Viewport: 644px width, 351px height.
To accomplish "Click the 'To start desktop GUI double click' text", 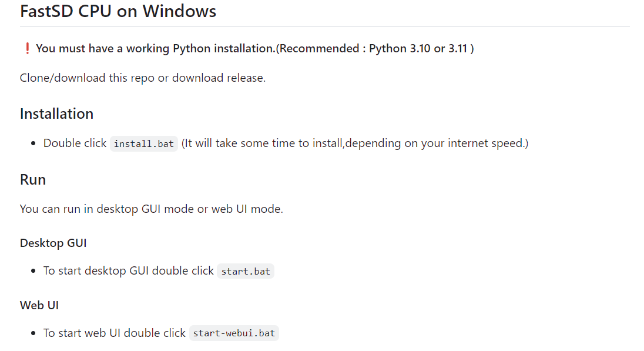I will coord(129,271).
